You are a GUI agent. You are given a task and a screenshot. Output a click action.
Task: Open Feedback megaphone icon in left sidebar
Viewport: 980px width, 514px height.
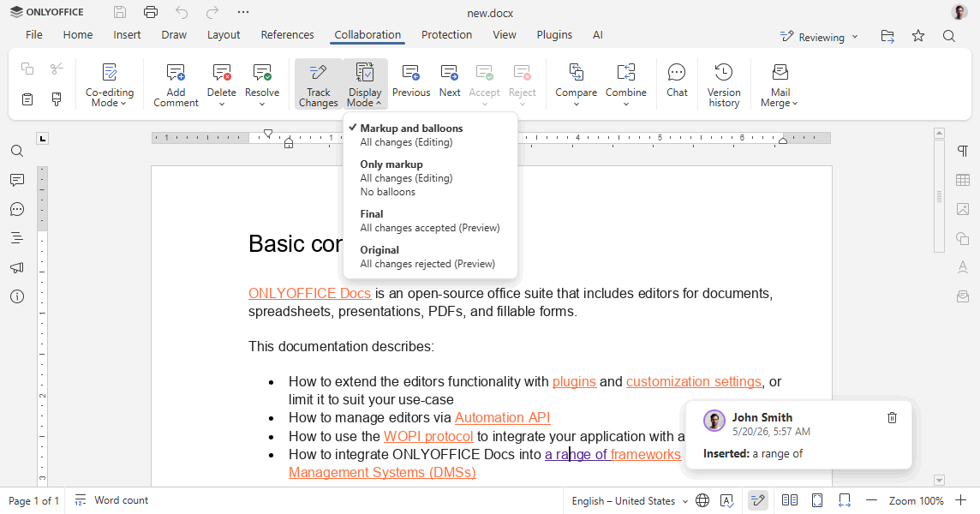(17, 267)
